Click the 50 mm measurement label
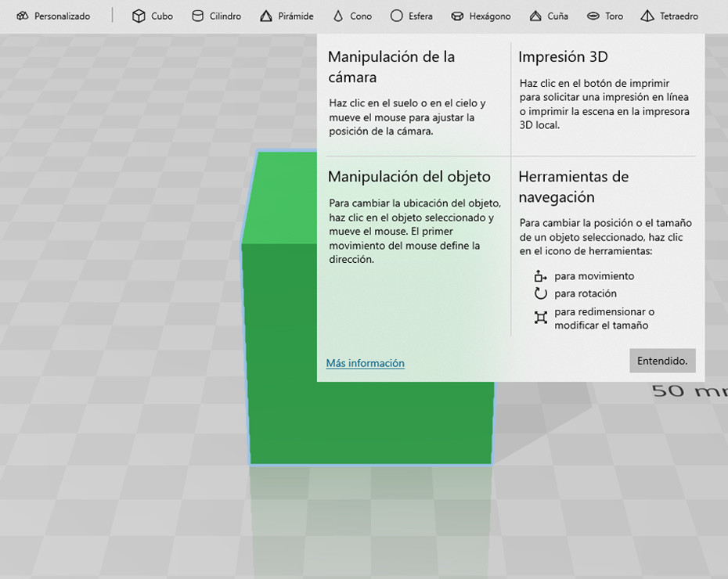The height and width of the screenshot is (579, 728). [690, 390]
